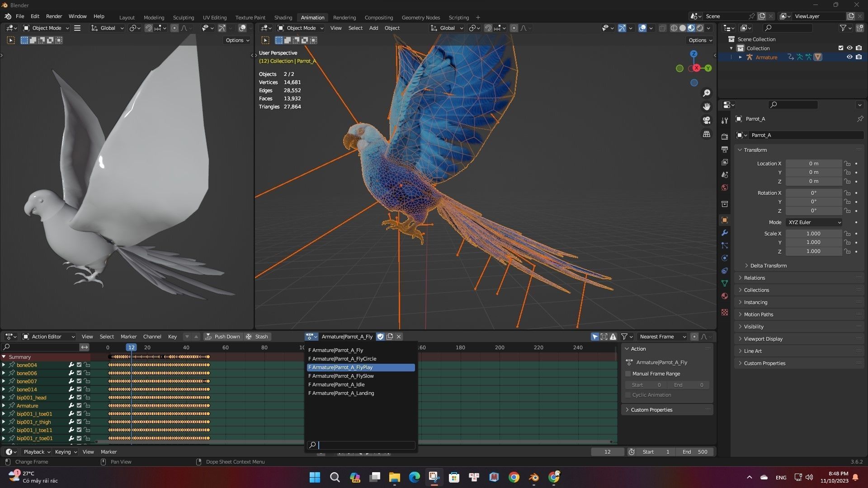Viewport: 868px width, 488px height.
Task: Click the action list search field
Action: click(361, 445)
